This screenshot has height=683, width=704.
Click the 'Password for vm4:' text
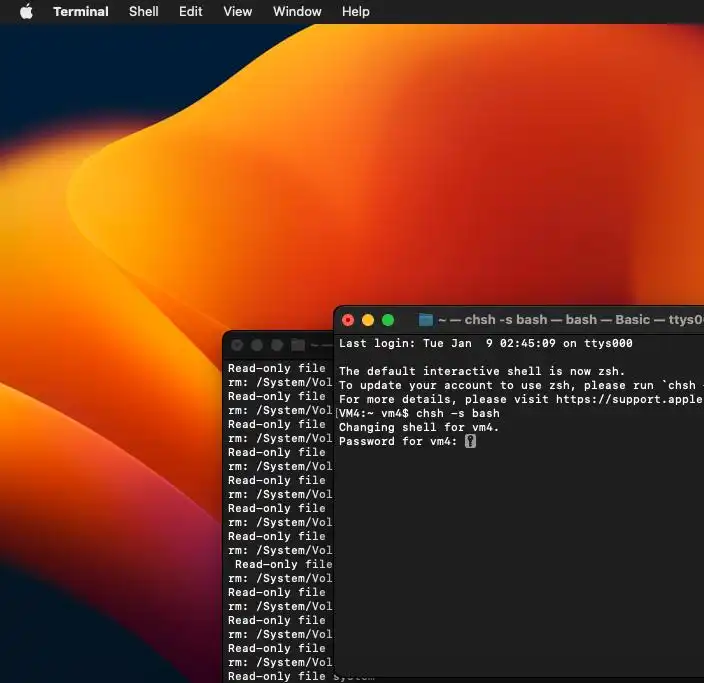point(398,441)
